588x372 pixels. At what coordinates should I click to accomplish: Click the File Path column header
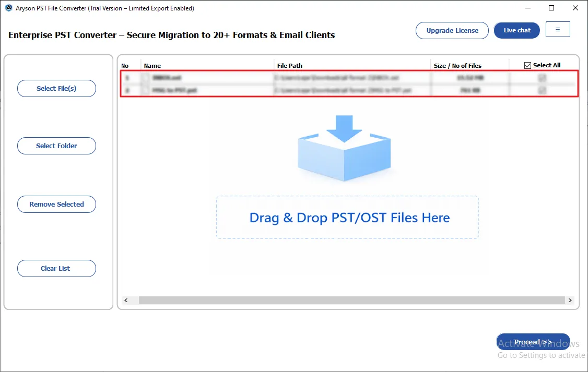pyautogui.click(x=289, y=66)
